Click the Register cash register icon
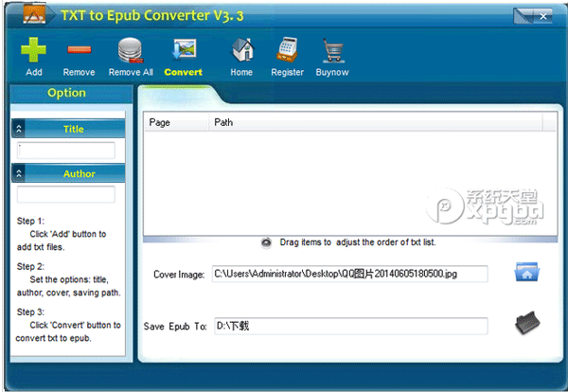 pos(287,50)
